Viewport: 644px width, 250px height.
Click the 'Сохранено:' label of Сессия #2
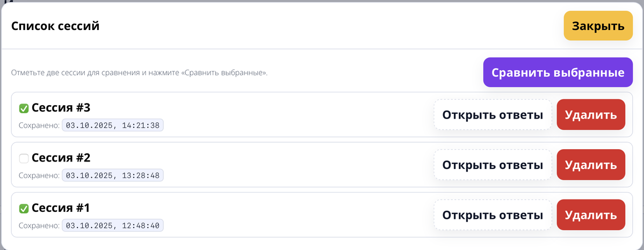tap(39, 175)
